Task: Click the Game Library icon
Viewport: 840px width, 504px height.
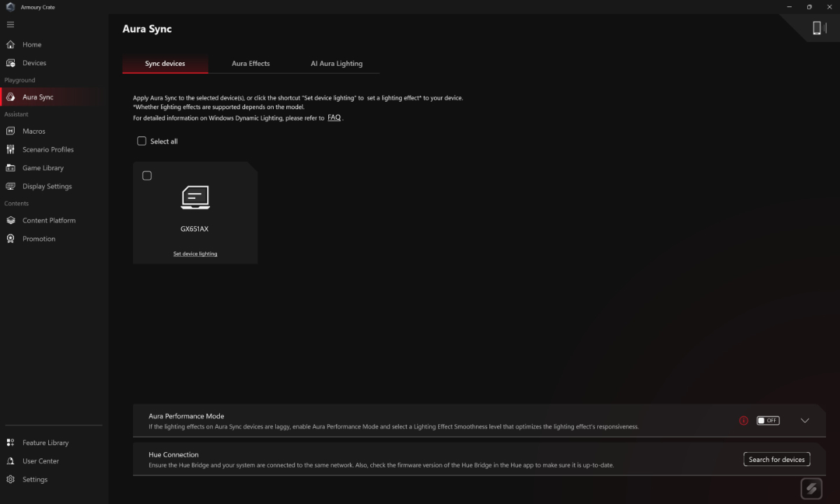Action: (x=10, y=168)
